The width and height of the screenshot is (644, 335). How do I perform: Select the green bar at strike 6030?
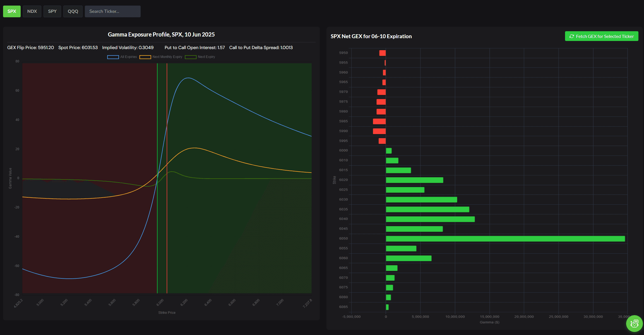click(421, 200)
